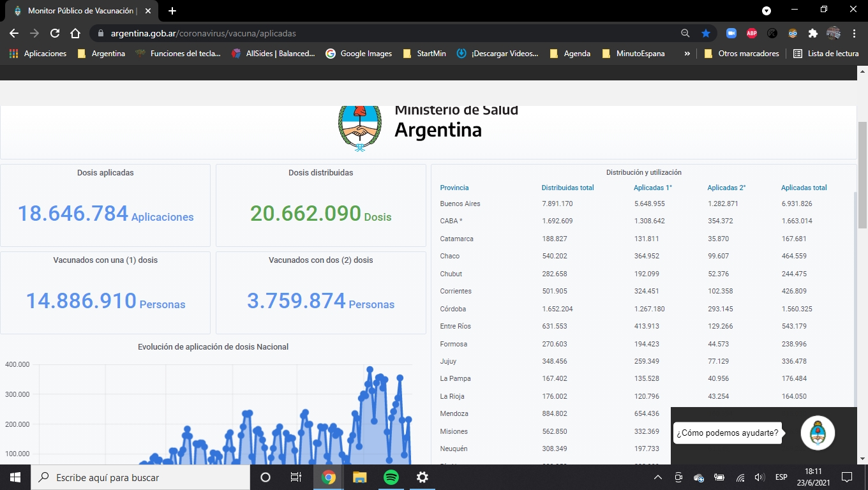
Task: Open the Meet Now tray icon
Action: (x=678, y=477)
